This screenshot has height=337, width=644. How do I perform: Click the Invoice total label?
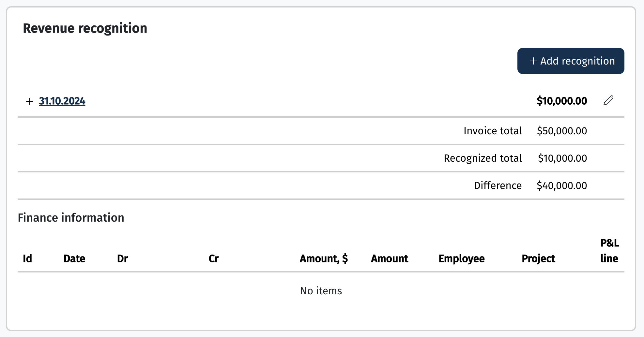click(x=493, y=131)
